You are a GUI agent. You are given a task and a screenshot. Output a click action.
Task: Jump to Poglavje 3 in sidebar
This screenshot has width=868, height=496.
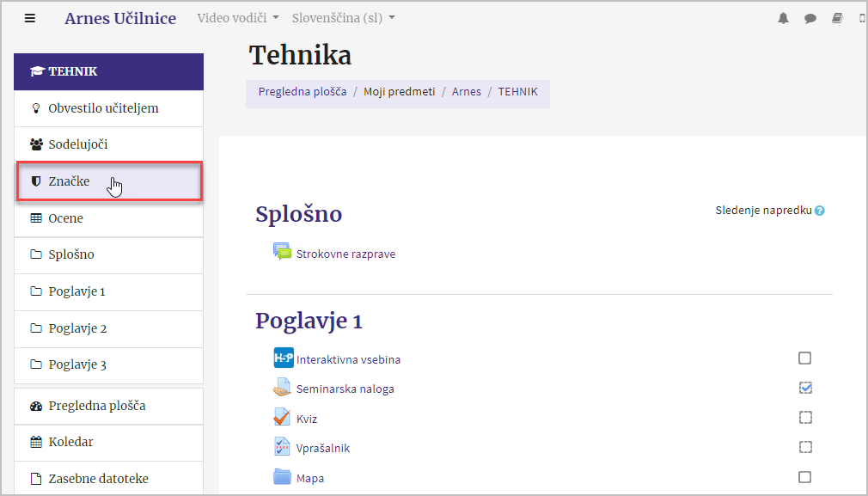[108, 365]
